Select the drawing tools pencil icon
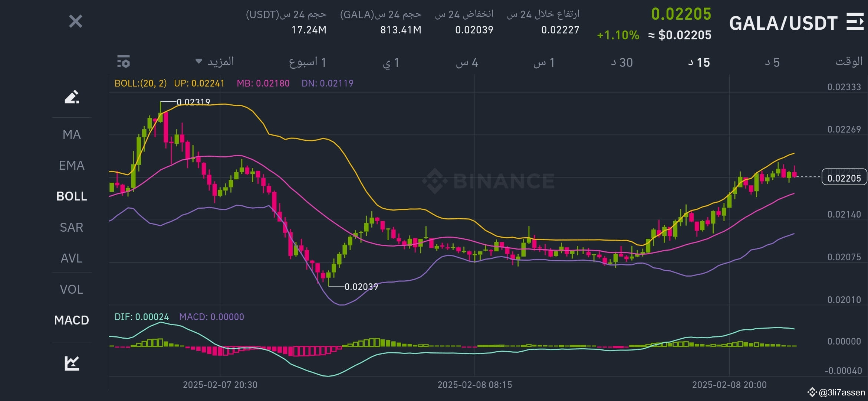 [72, 97]
